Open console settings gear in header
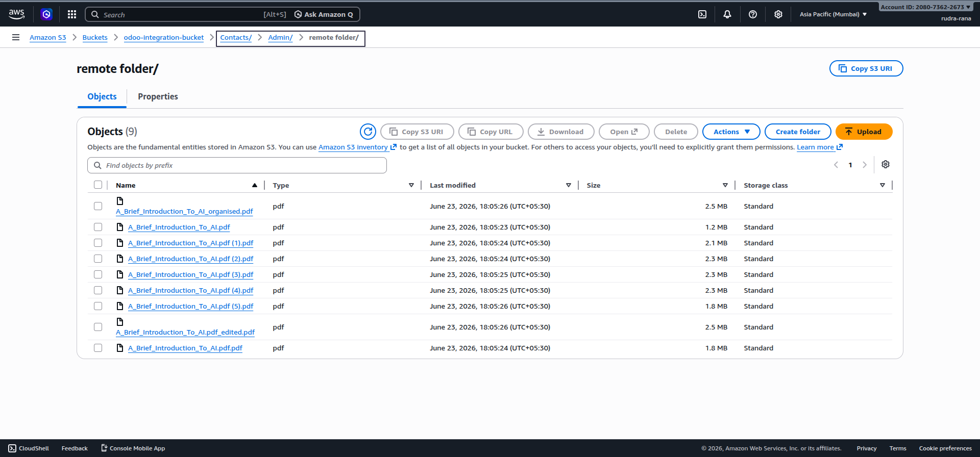 [778, 14]
